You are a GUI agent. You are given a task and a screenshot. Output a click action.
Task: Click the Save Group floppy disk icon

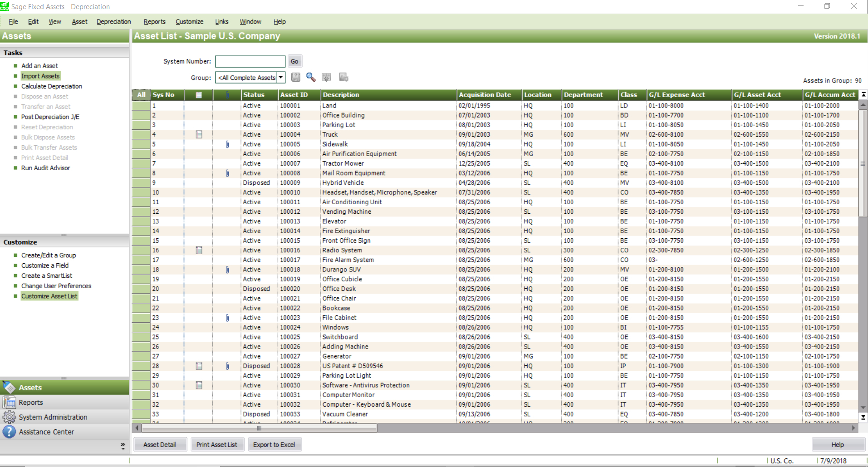(x=295, y=77)
